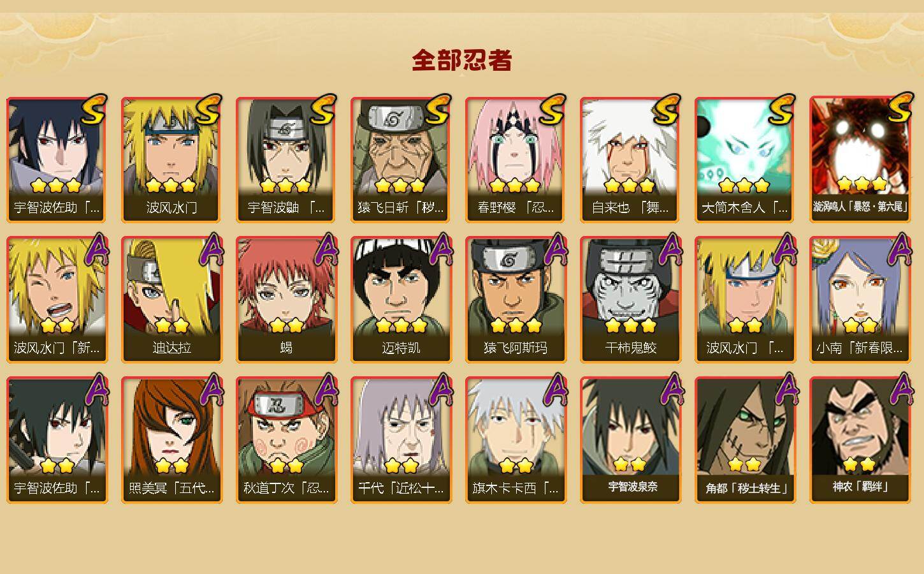Image resolution: width=924 pixels, height=574 pixels.
Task: Select the 旗木卡卡西 A-rank card
Action: [x=516, y=440]
